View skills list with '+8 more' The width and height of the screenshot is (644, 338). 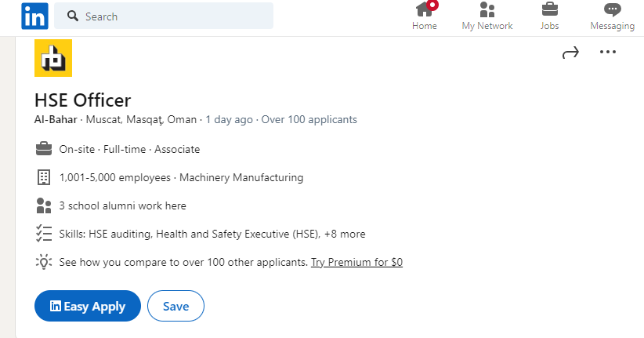point(212,234)
